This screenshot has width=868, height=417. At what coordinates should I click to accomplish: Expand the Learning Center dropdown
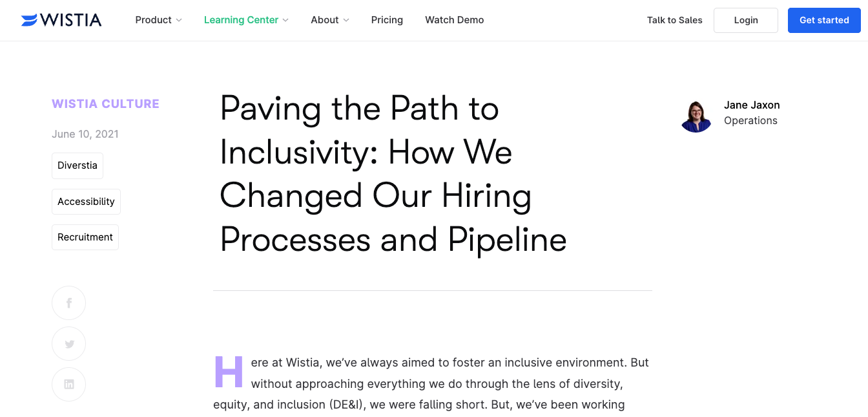pos(246,20)
